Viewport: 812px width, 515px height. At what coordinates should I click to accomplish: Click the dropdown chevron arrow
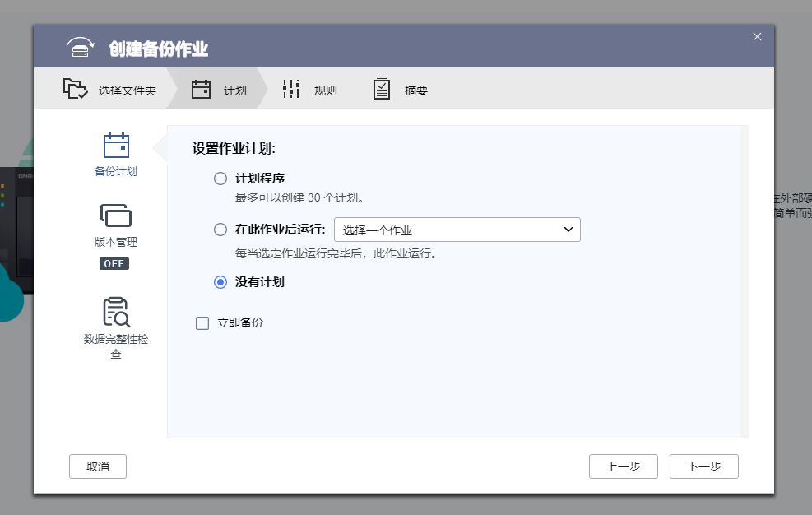click(568, 230)
